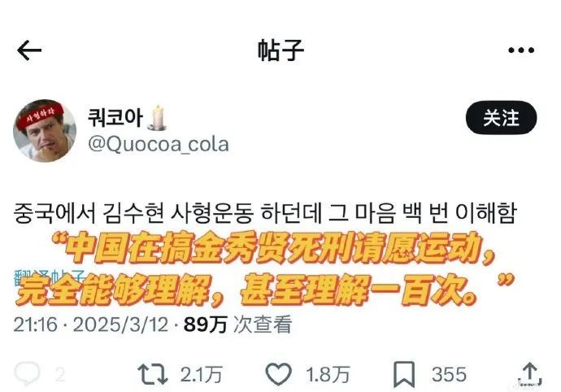
Task: Open the @Quocoa_cola handle link
Action: tap(159, 144)
